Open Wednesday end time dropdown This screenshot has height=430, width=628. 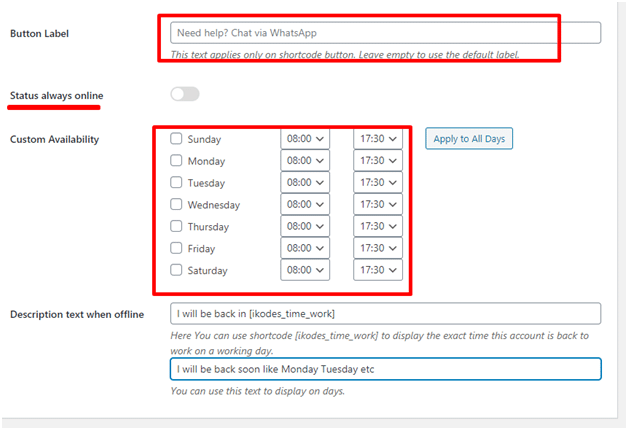pos(378,205)
